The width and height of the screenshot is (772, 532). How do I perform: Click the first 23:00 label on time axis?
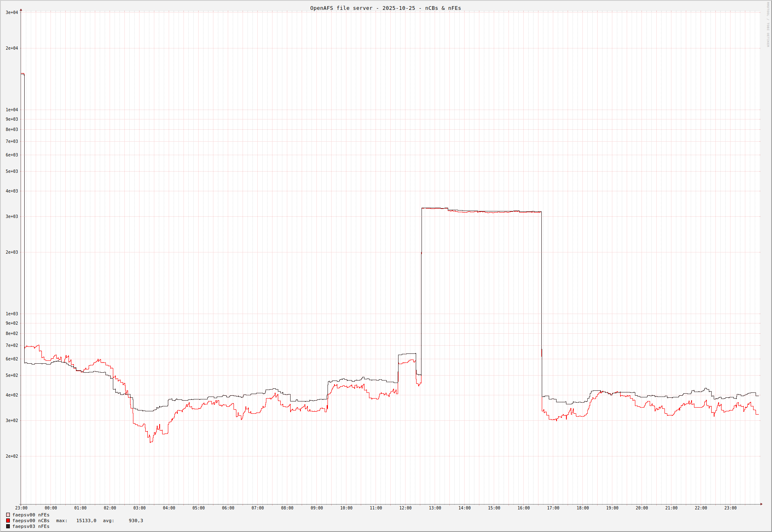pyautogui.click(x=21, y=508)
